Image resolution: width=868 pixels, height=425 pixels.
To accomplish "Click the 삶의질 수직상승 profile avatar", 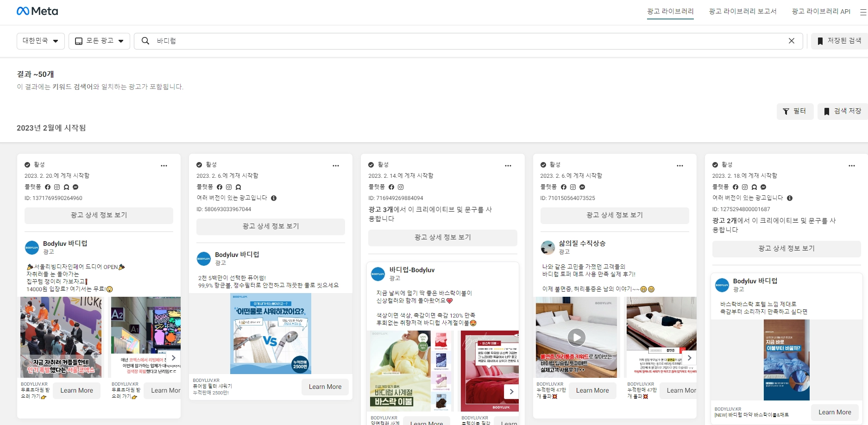I will click(x=547, y=248).
